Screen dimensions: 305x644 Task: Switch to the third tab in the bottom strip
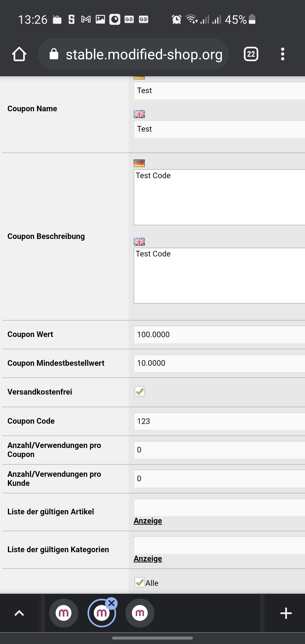pos(140,613)
